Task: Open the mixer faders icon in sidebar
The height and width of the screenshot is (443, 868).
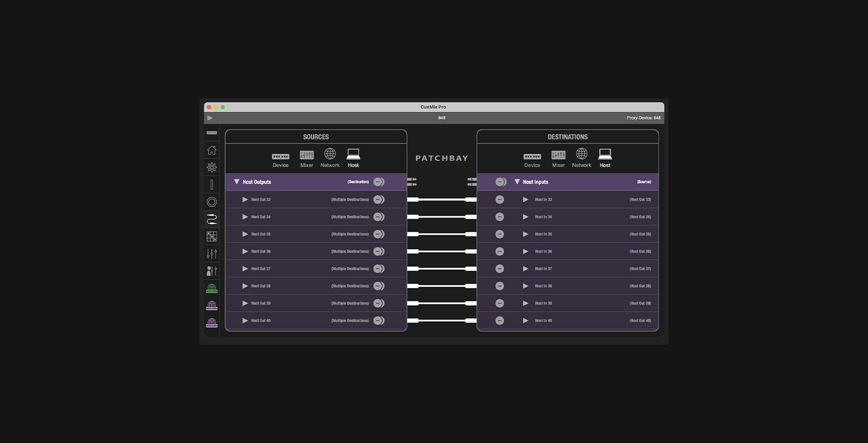Action: tap(212, 253)
